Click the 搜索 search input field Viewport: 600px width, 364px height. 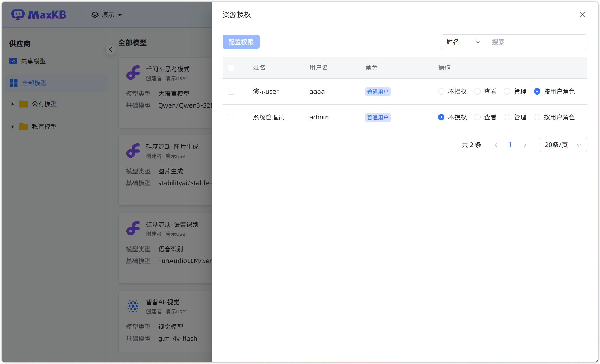[537, 42]
